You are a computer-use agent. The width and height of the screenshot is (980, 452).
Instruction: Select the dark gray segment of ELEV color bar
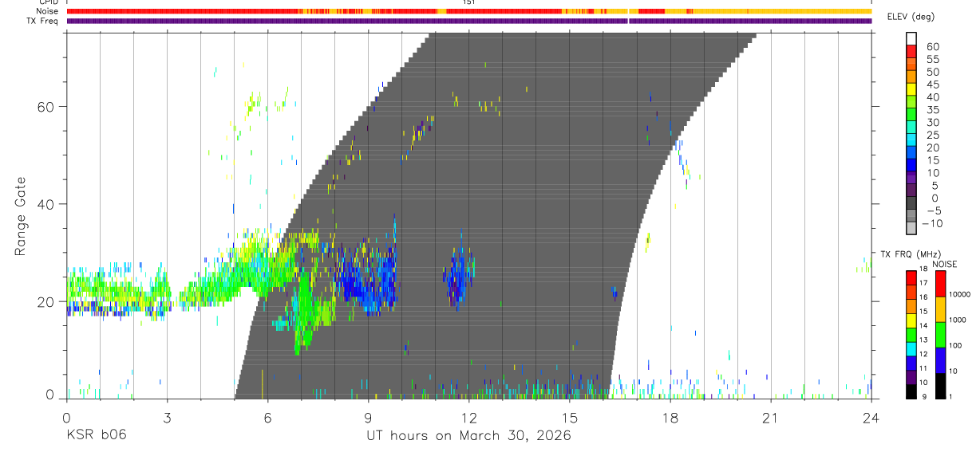pyautogui.click(x=911, y=202)
